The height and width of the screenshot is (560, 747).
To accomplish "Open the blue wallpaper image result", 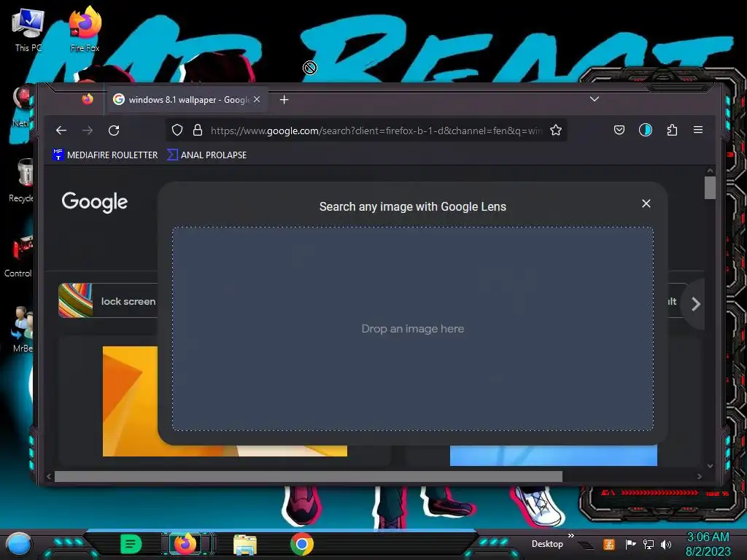I will click(x=554, y=455).
